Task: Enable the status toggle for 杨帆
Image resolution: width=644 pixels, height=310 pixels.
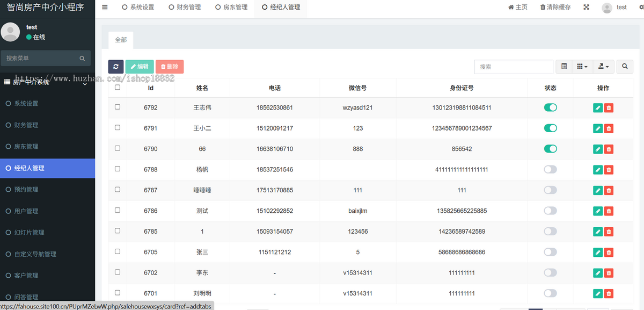Action: click(550, 169)
